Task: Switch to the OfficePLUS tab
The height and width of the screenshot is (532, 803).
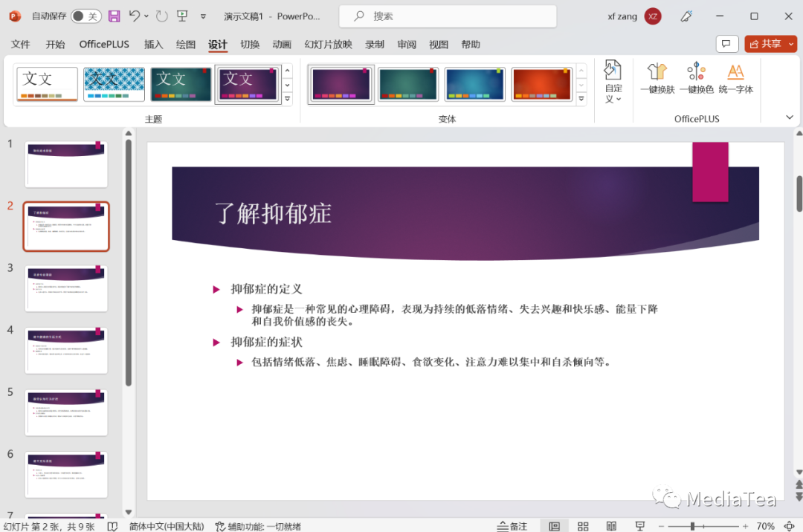Action: click(x=104, y=45)
